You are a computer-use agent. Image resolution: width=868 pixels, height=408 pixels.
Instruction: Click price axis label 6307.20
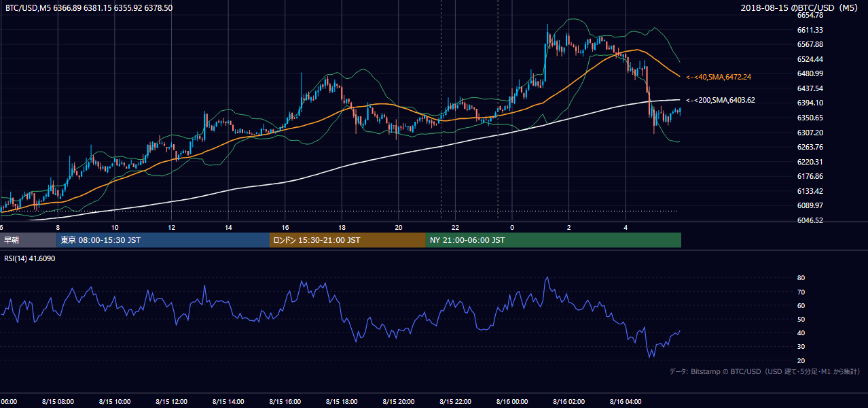coord(810,133)
